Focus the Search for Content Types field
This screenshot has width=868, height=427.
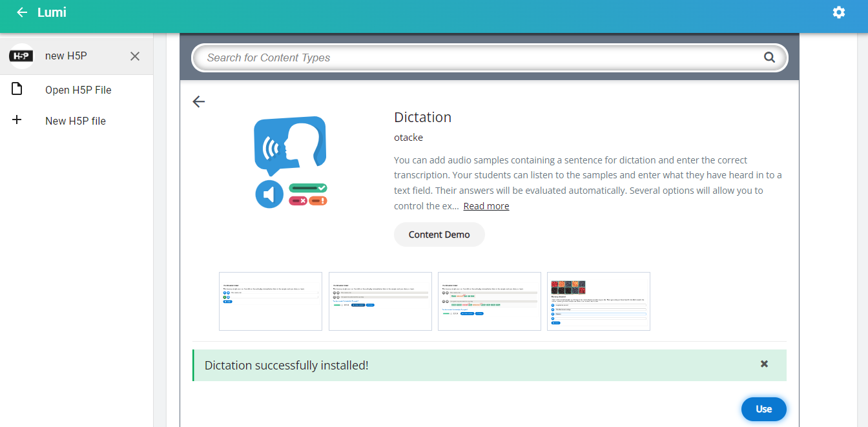[x=478, y=57]
